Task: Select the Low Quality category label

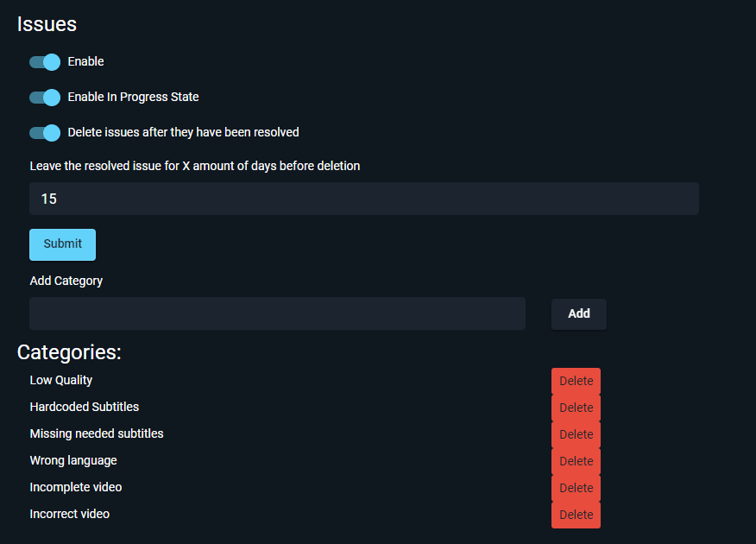Action: click(60, 380)
